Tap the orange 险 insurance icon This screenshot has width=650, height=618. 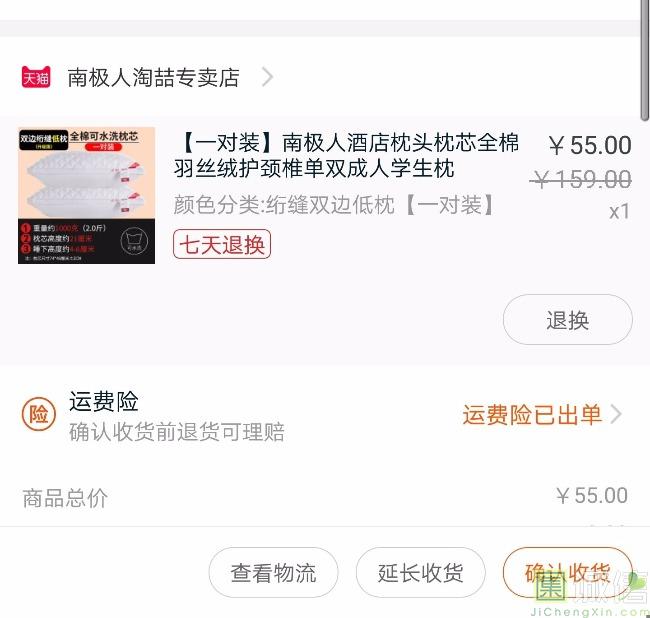coord(39,414)
